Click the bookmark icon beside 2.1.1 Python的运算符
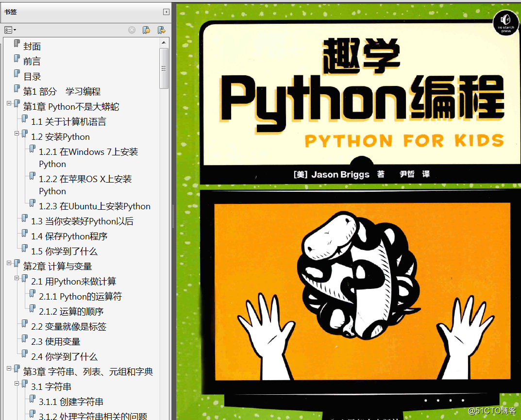Screen dimensions: 521x420 33,293
